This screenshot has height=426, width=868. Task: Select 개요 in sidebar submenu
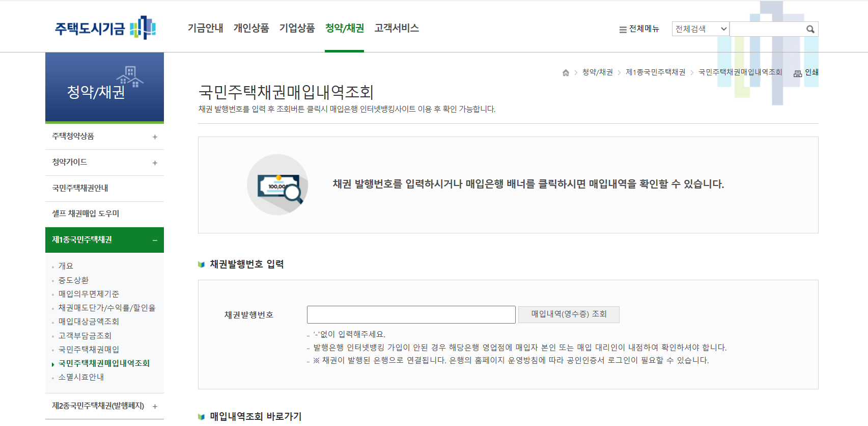pos(66,266)
